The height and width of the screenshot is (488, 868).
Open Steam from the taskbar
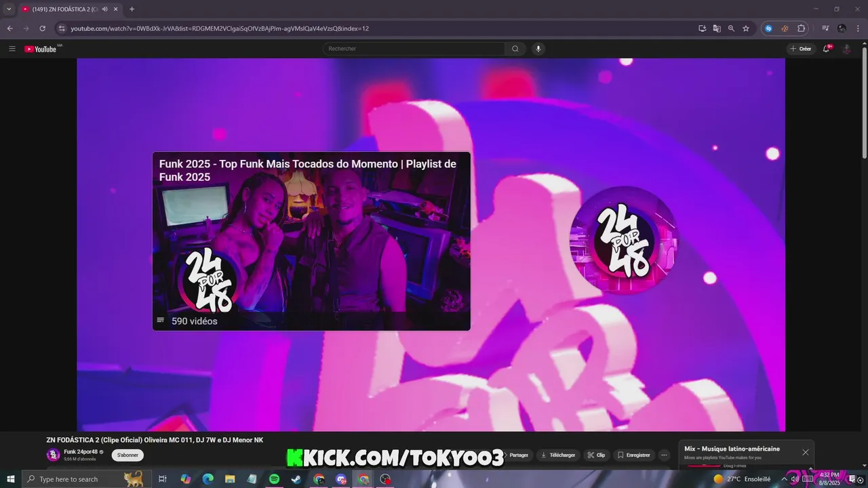click(296, 479)
